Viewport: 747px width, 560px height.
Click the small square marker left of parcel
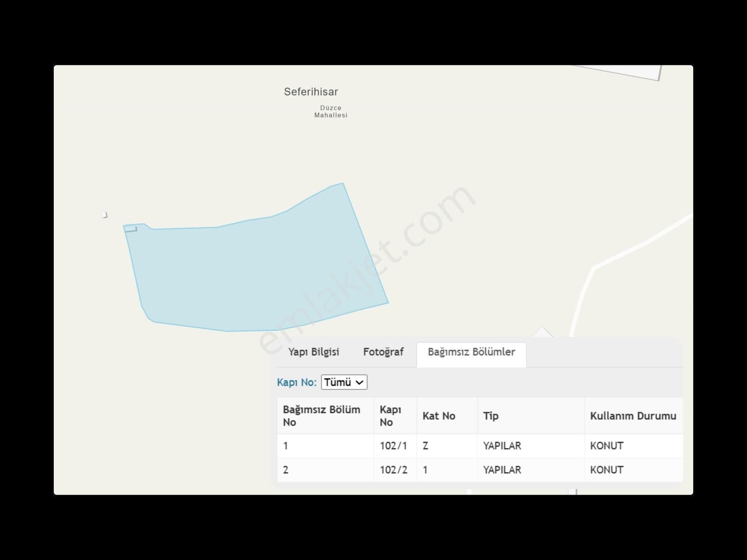(x=105, y=215)
